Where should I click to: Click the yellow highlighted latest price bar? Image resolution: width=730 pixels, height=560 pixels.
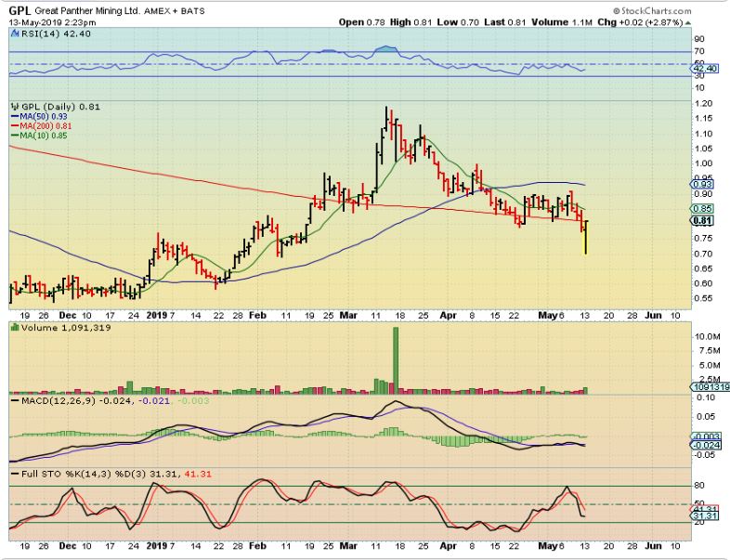[585, 238]
